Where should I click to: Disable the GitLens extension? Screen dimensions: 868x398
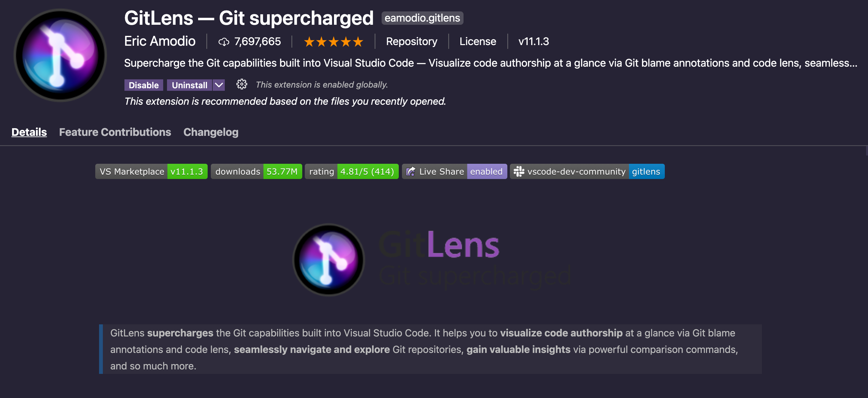point(144,85)
